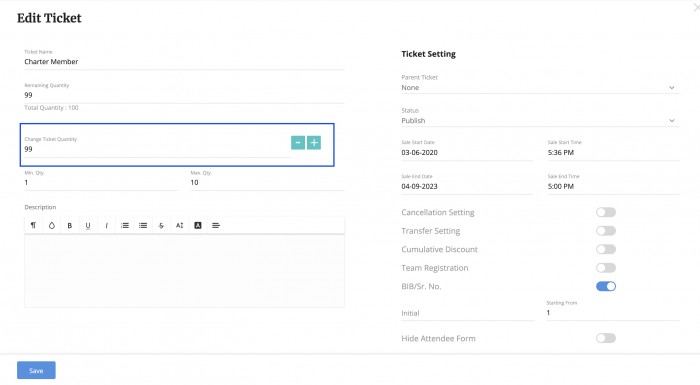Apply underline formatting

[x=88, y=226]
